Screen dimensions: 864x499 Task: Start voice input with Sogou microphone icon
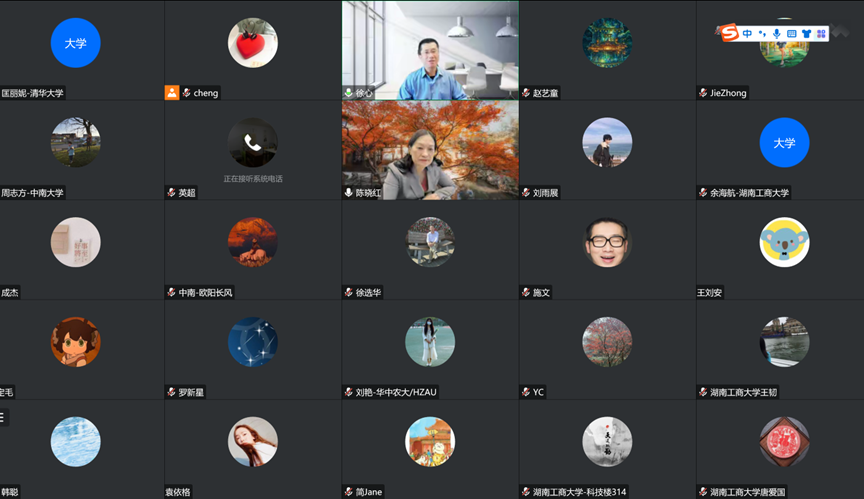777,34
